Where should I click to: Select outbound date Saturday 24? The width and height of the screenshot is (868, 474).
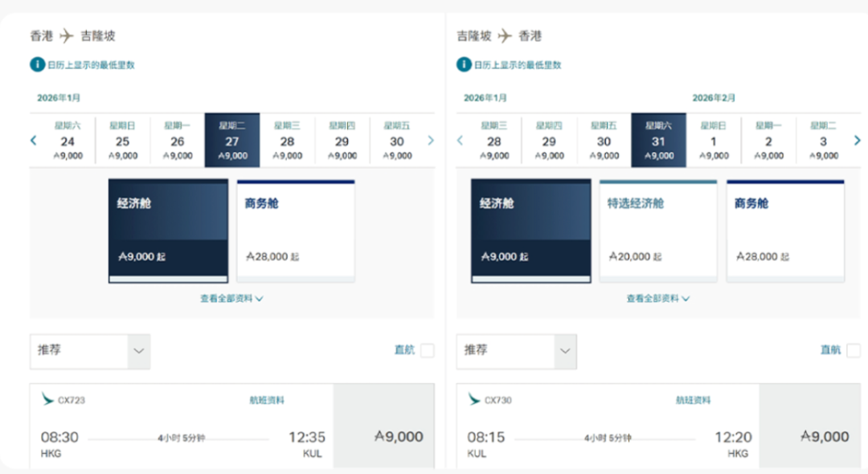click(68, 141)
